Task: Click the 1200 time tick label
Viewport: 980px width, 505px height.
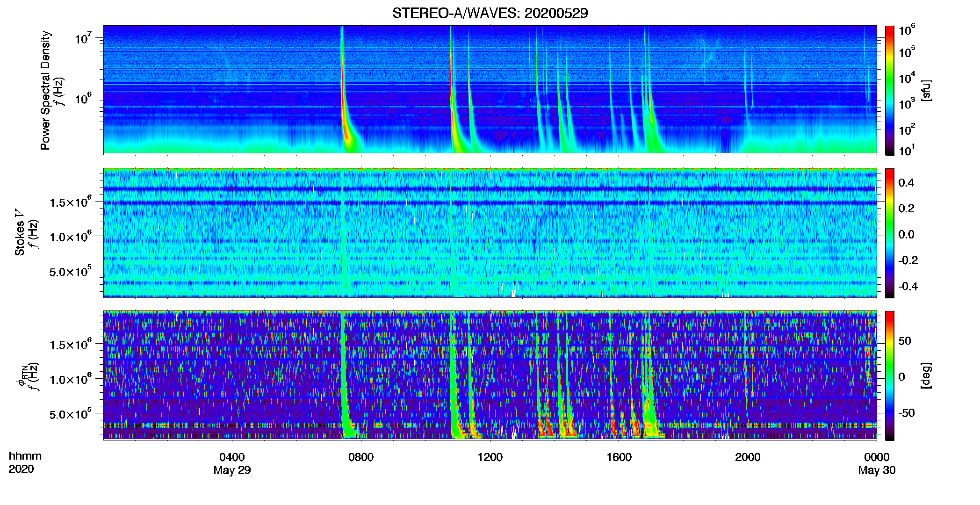Action: click(490, 457)
